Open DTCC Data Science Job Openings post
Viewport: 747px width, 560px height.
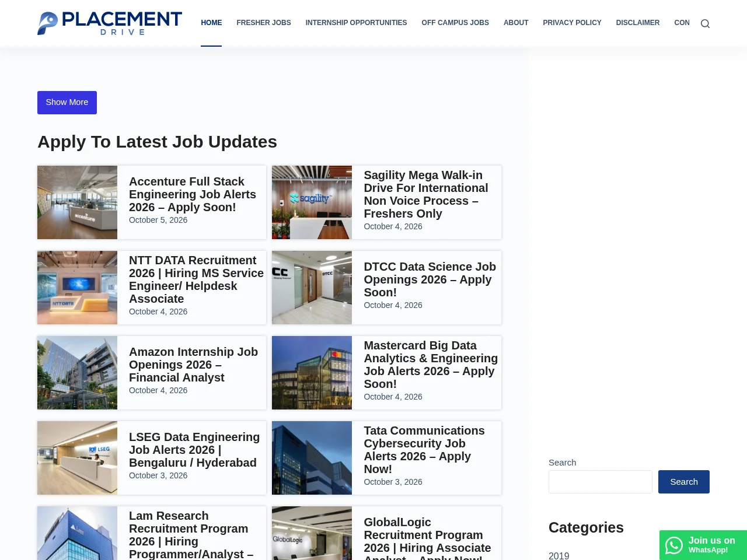pos(430,279)
